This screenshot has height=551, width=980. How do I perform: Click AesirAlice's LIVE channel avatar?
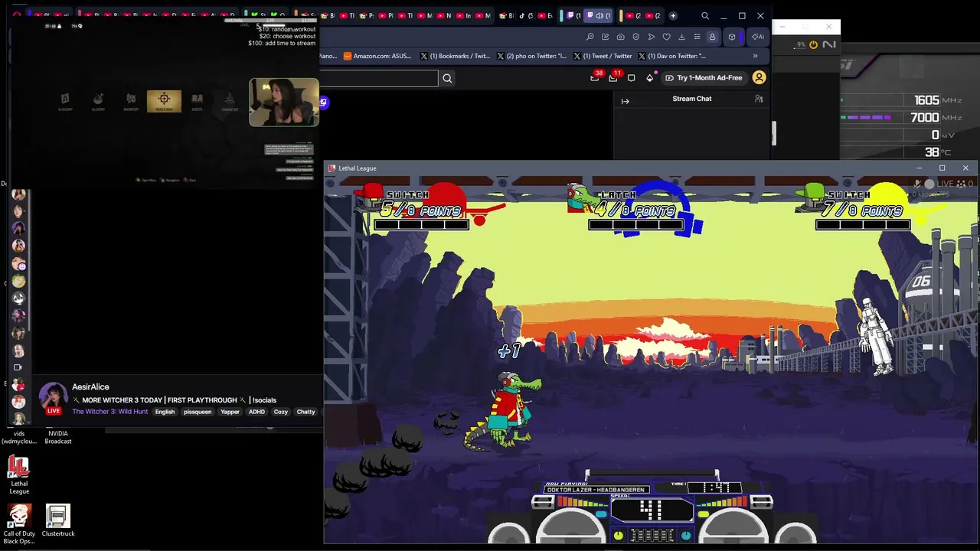tap(53, 398)
